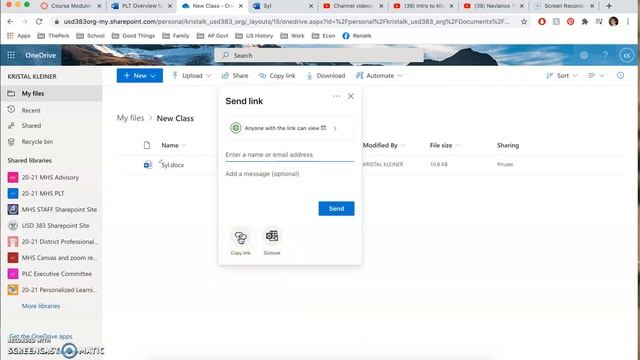640x360 pixels.
Task: Click Copy link icon in Send link dialog
Action: [x=240, y=237]
